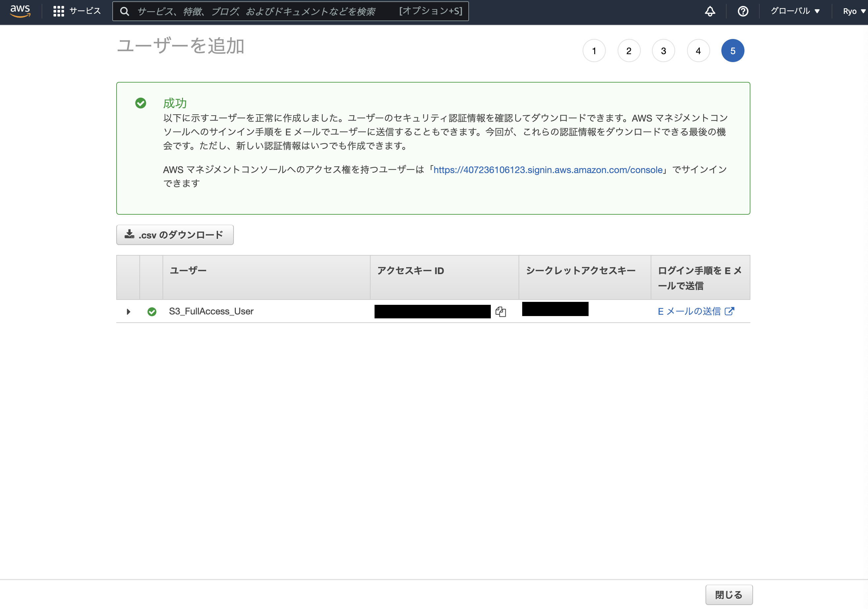Viewport: 868px width, 609px height.
Task: Go to wizard step 1
Action: 594,51
